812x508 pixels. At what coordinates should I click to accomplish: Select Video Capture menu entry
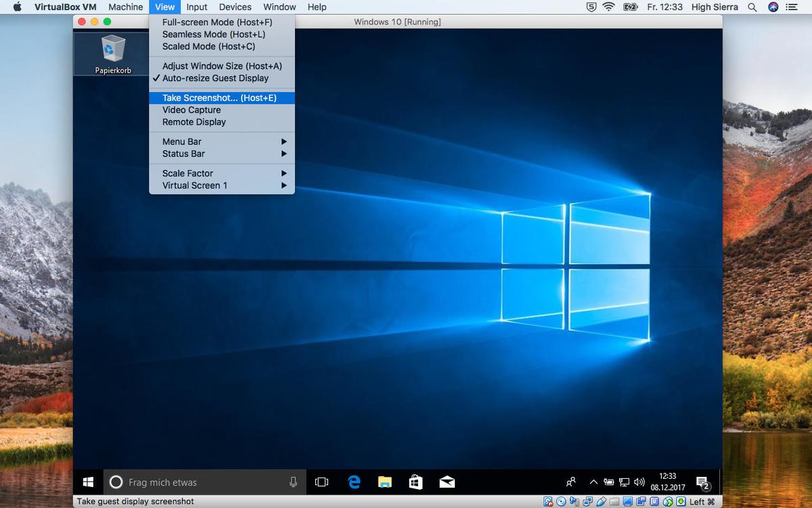click(x=221, y=110)
